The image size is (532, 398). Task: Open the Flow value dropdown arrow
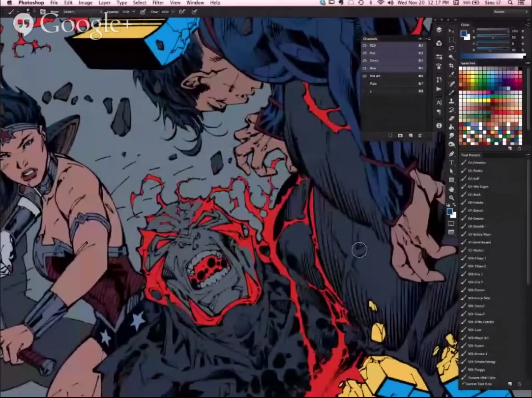click(x=173, y=12)
